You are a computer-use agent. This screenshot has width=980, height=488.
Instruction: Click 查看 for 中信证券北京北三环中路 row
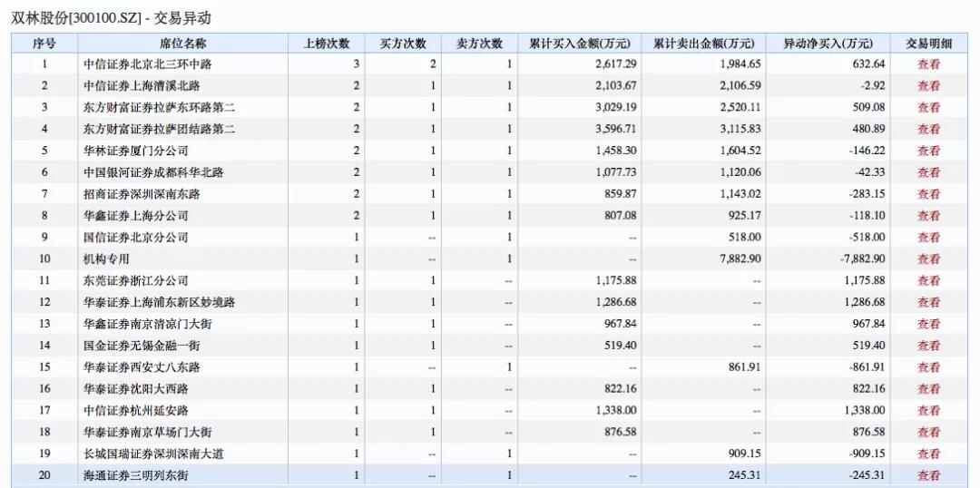928,64
